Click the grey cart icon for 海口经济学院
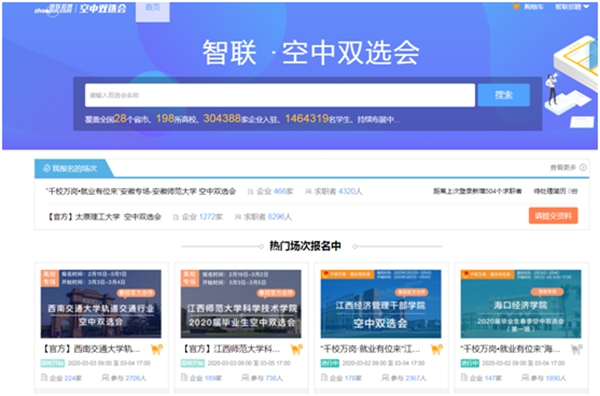This screenshot has height=396, width=600. point(577,349)
